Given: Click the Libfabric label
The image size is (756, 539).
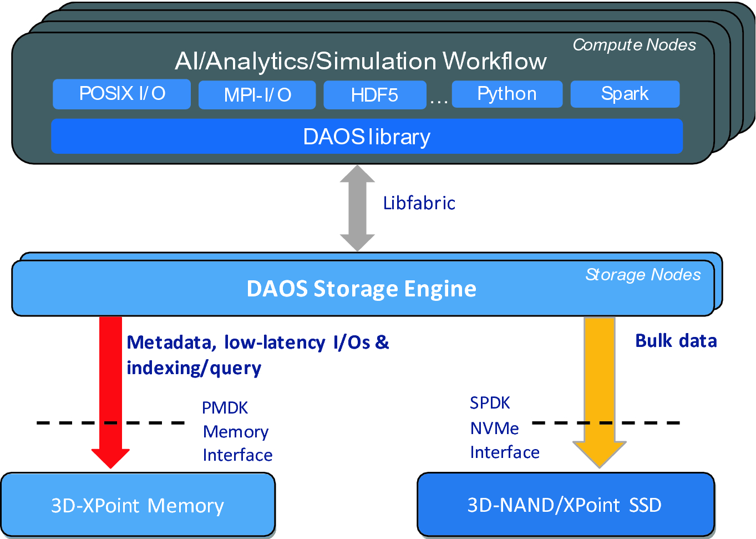Looking at the screenshot, I should coord(419,203).
